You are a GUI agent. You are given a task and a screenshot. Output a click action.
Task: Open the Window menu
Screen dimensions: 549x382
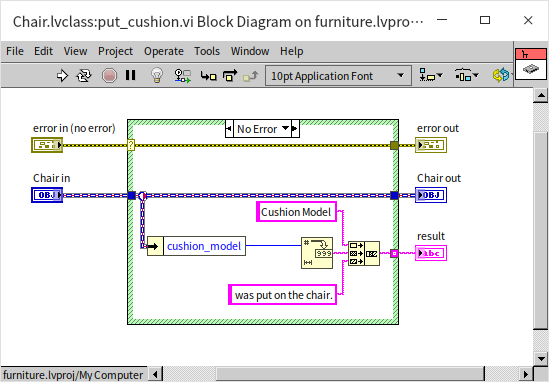250,51
